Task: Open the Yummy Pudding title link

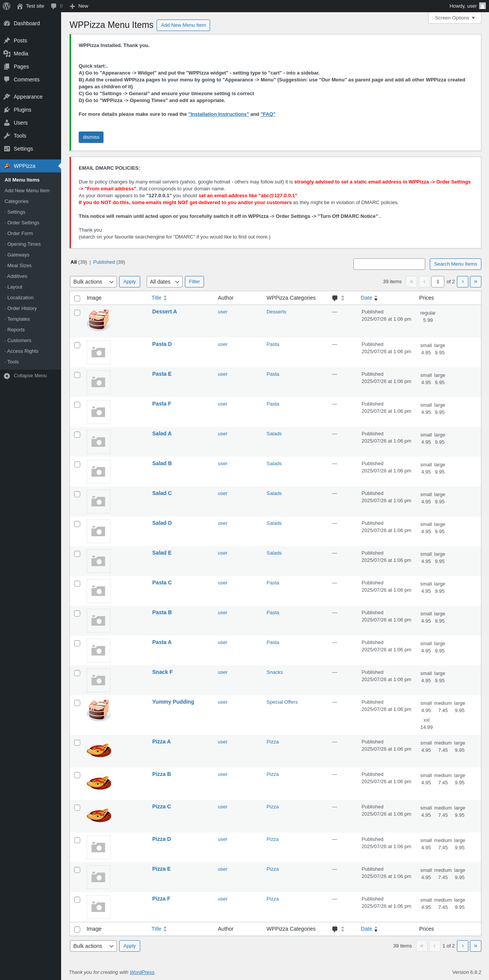Action: (x=173, y=702)
